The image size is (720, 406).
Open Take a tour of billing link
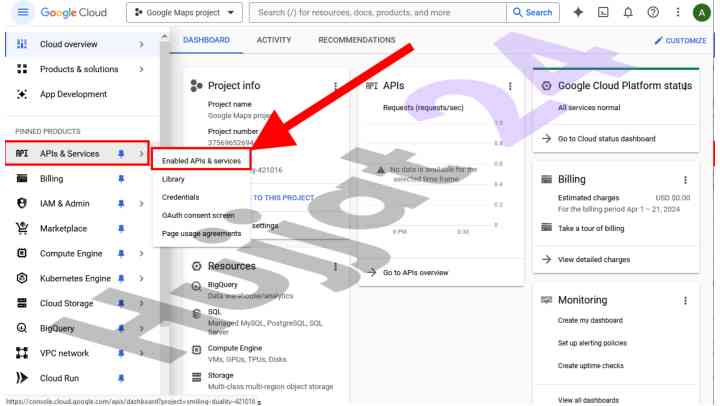point(591,228)
